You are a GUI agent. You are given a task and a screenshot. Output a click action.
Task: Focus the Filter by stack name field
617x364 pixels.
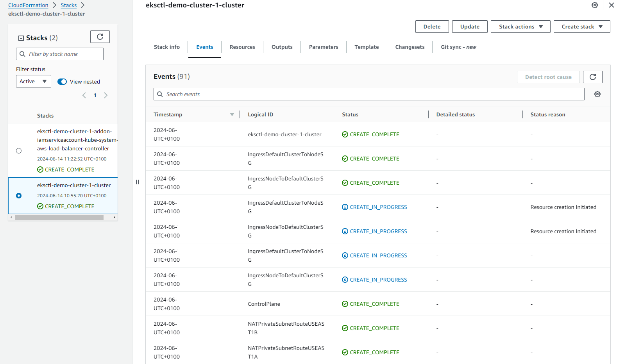(60, 54)
